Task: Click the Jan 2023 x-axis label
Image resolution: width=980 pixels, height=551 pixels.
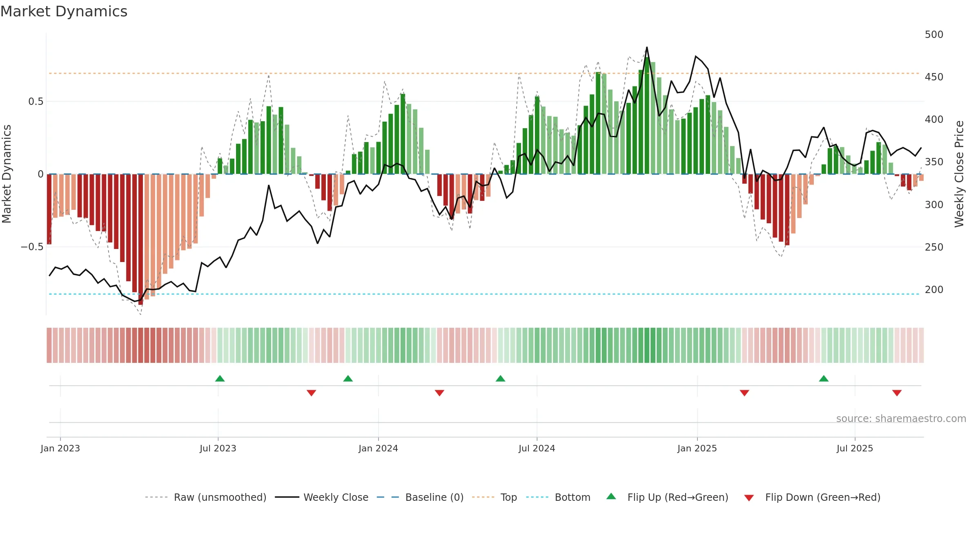Action: point(60,448)
